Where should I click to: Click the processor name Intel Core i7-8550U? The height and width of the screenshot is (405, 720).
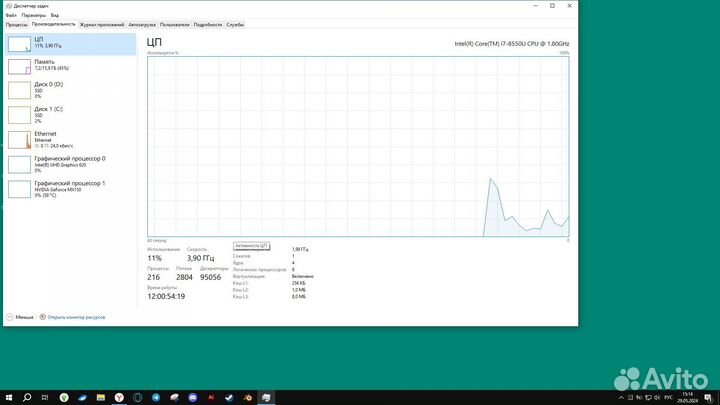click(x=512, y=44)
